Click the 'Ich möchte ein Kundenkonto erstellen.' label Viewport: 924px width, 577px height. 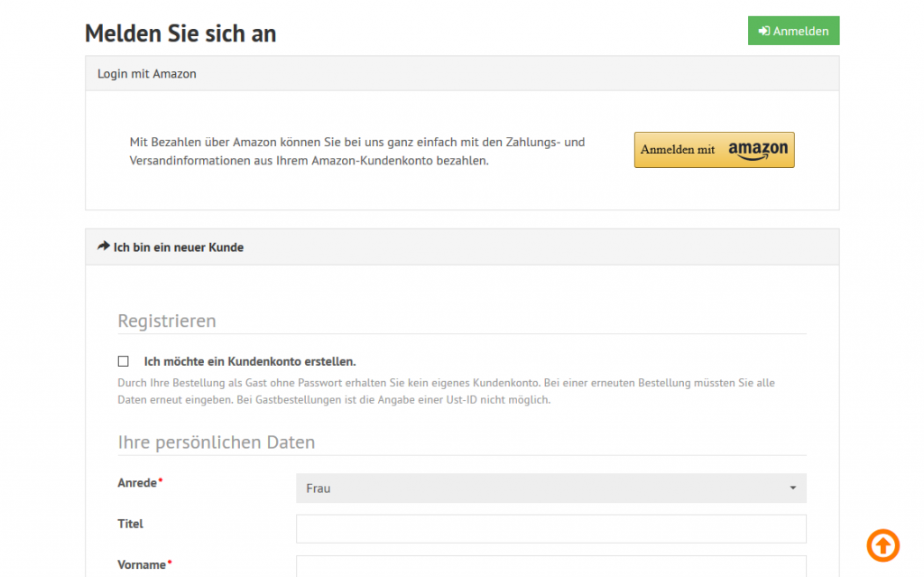pos(250,361)
